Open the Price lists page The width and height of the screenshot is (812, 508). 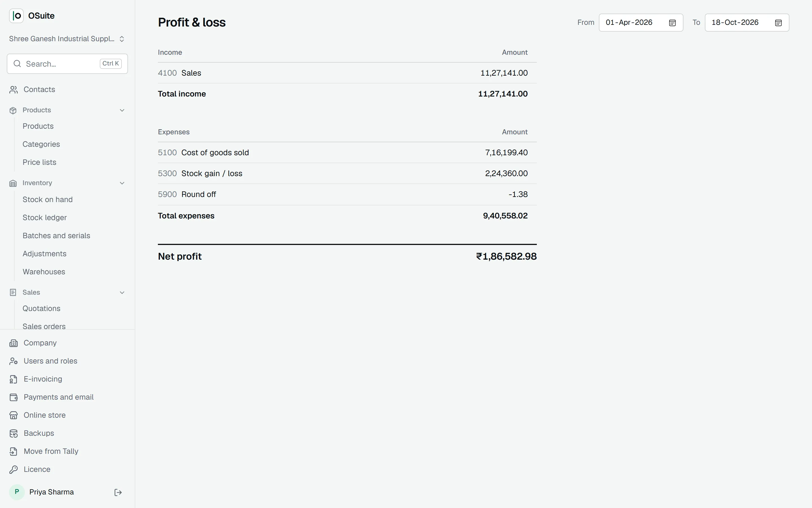pyautogui.click(x=39, y=162)
